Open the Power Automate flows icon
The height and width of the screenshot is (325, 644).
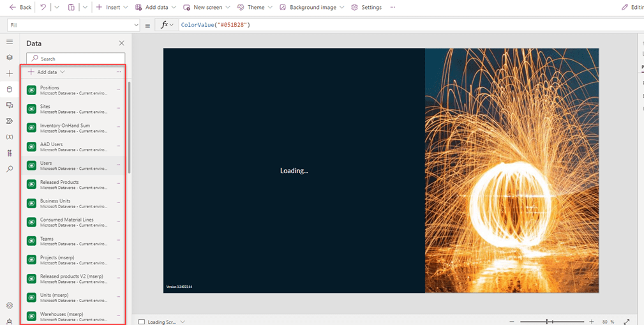pos(10,121)
